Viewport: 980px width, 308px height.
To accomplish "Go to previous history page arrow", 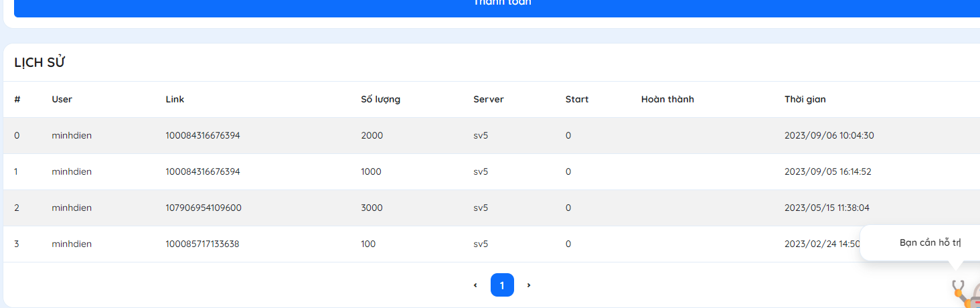I will [475, 285].
